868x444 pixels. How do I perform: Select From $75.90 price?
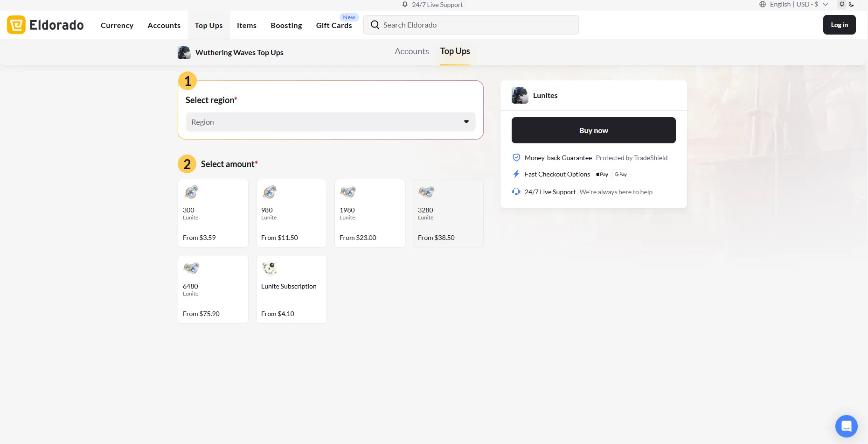(201, 314)
